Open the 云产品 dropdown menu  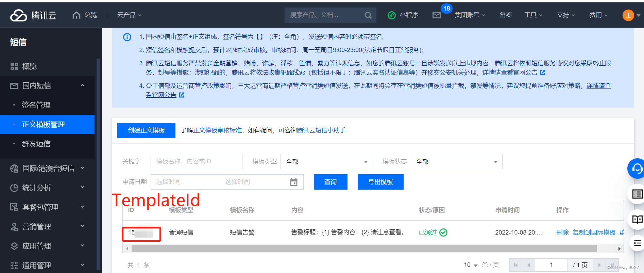(x=129, y=15)
